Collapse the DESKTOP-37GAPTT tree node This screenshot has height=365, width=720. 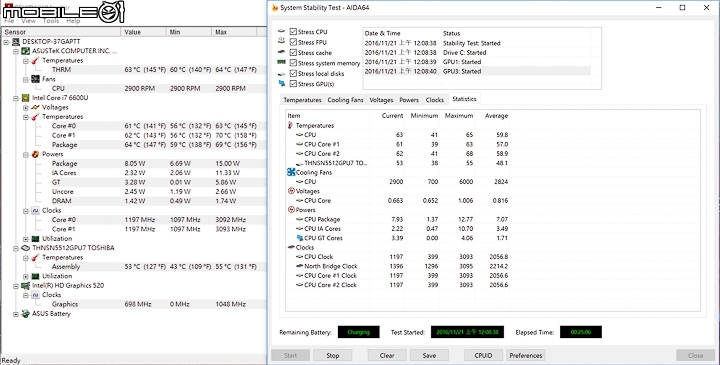pyautogui.click(x=6, y=42)
